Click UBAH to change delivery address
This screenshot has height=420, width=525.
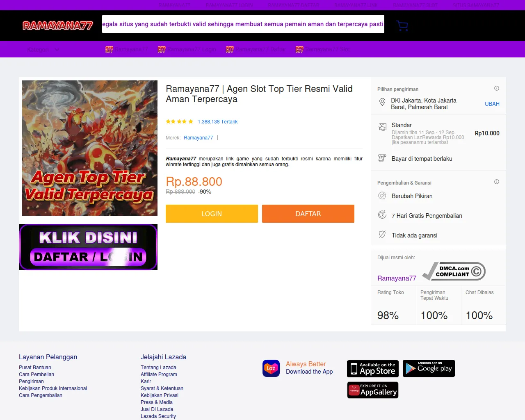(x=492, y=104)
